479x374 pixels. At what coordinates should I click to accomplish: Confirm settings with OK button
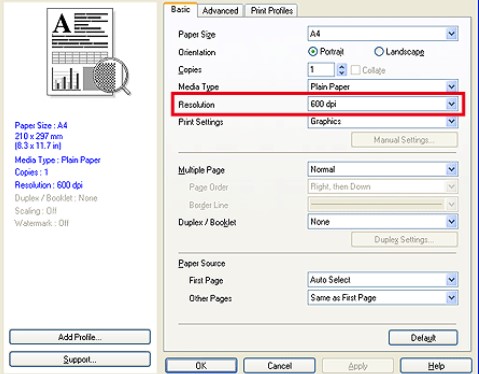[201, 366]
